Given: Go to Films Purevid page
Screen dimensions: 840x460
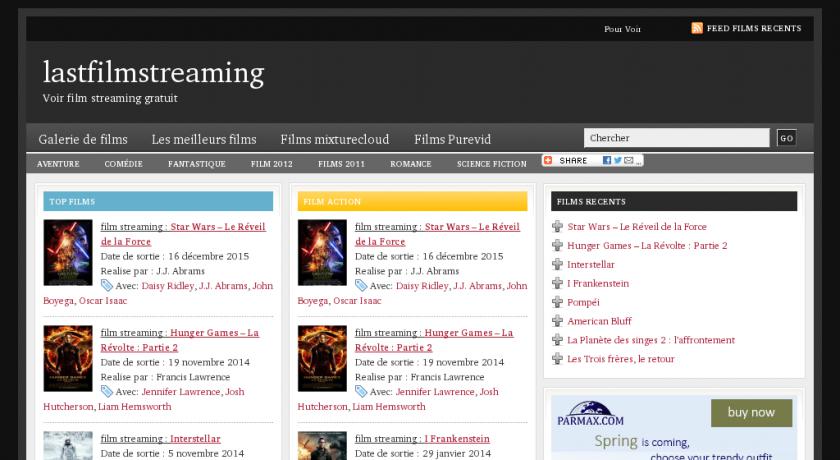Looking at the screenshot, I should pos(452,139).
